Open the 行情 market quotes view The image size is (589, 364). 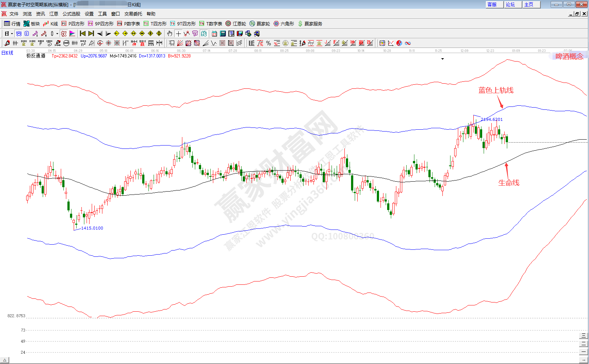click(x=12, y=24)
